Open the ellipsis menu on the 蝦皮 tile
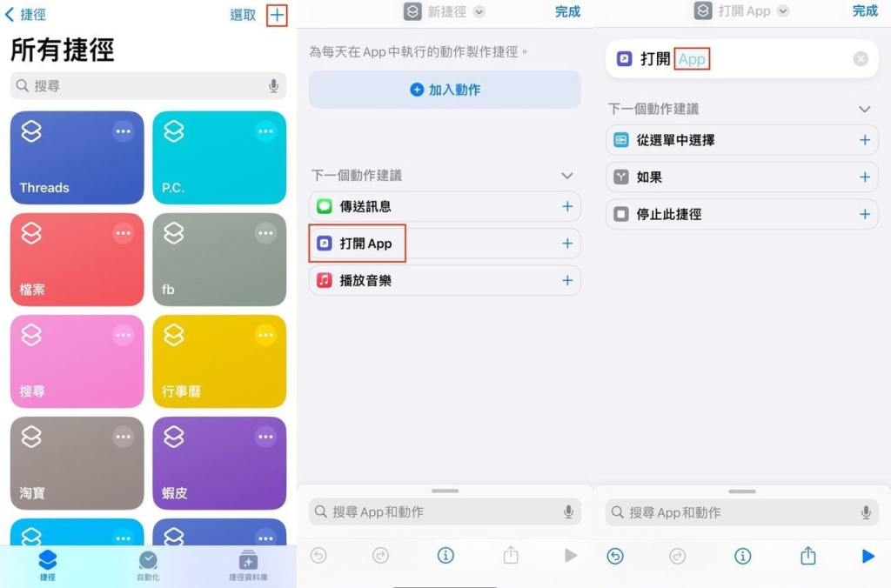 click(x=265, y=437)
